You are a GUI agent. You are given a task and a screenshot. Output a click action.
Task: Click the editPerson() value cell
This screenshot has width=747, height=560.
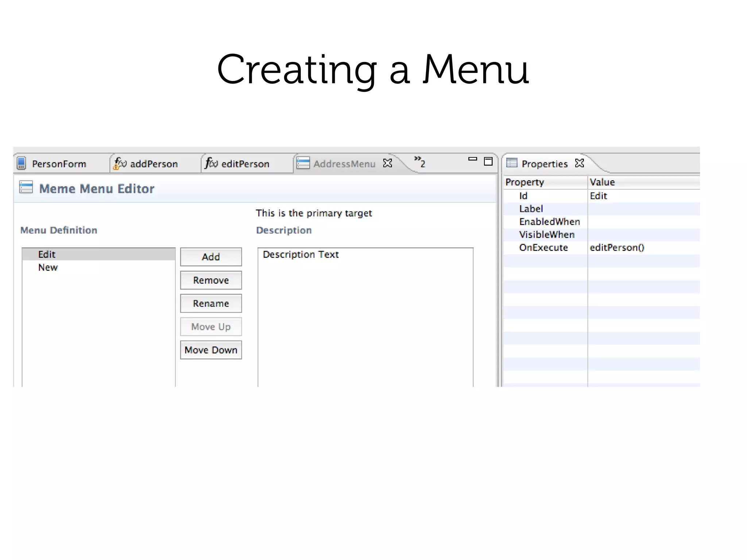pyautogui.click(x=644, y=248)
